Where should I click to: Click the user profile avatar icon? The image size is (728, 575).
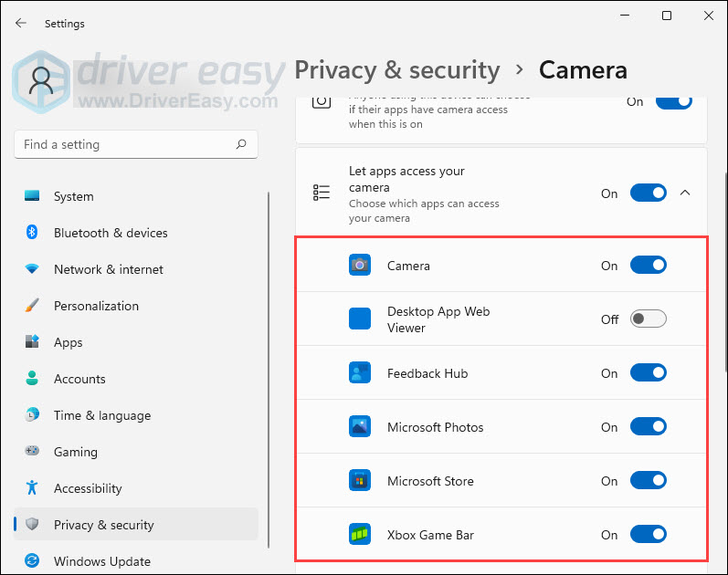point(42,80)
